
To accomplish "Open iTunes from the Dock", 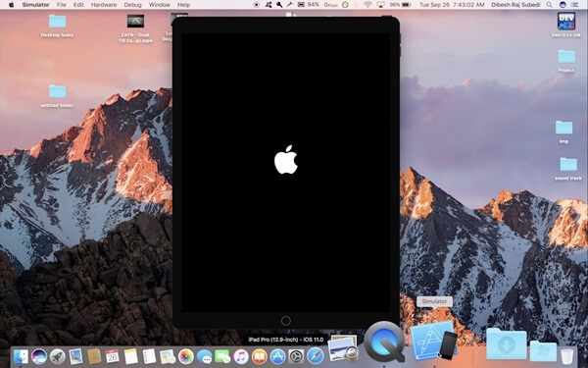I will [x=241, y=356].
